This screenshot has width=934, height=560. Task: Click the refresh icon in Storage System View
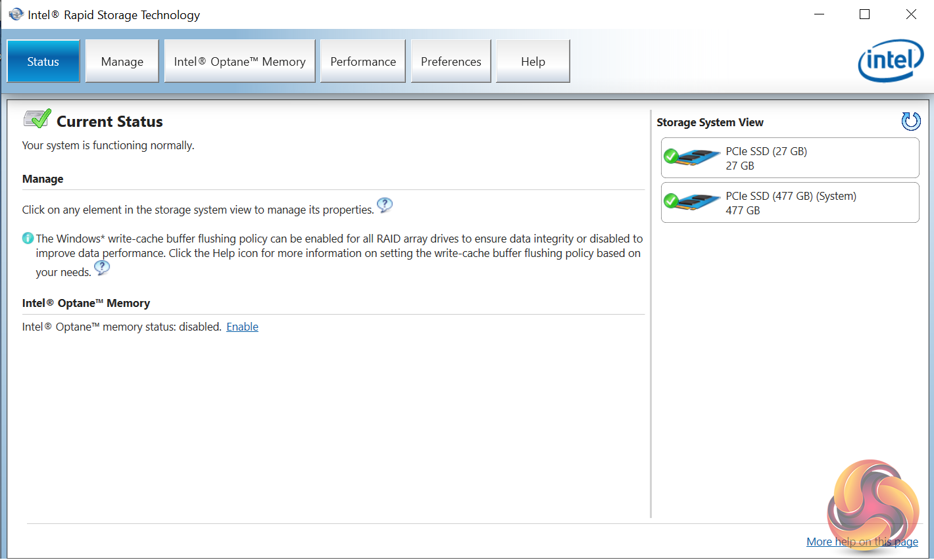911,121
